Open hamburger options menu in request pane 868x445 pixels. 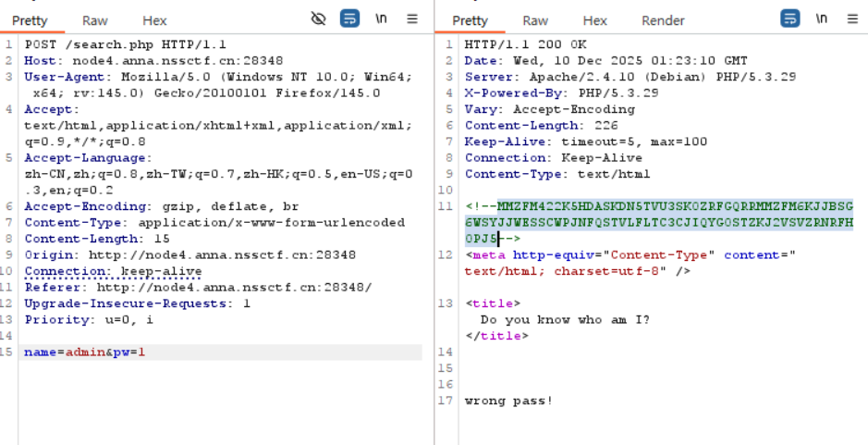[412, 19]
